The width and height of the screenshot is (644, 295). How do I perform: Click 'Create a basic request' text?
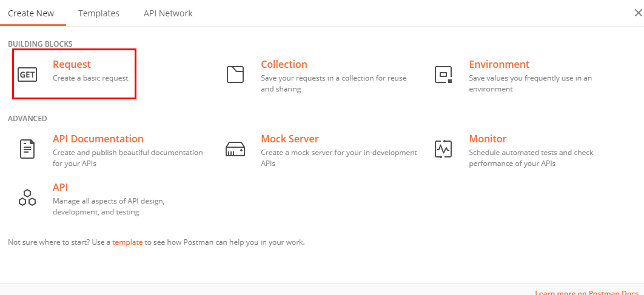tap(91, 78)
